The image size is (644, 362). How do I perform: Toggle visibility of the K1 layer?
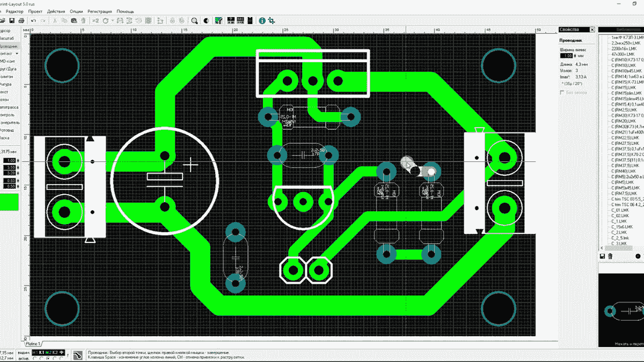[41, 352]
